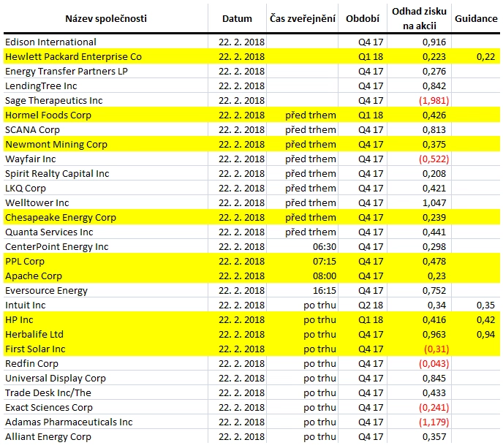503x448 pixels.
Task: Click 'po trhu' in the Alliant Energy row
Action: (x=319, y=437)
